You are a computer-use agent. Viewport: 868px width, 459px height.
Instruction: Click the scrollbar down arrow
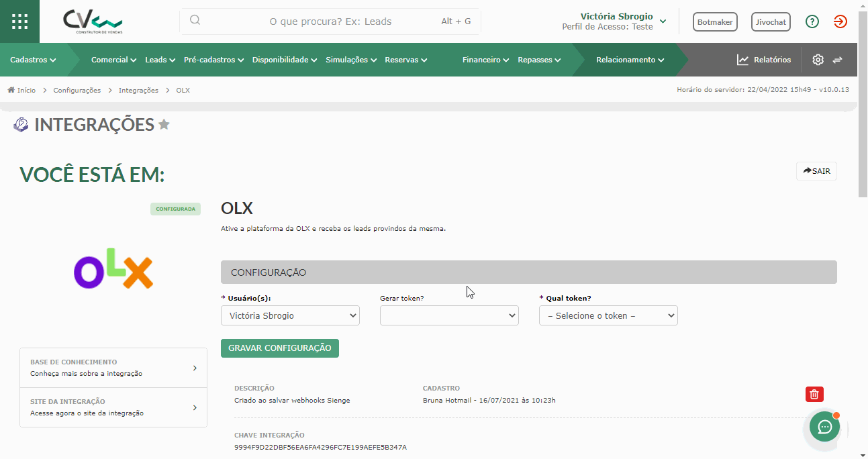[x=863, y=454]
